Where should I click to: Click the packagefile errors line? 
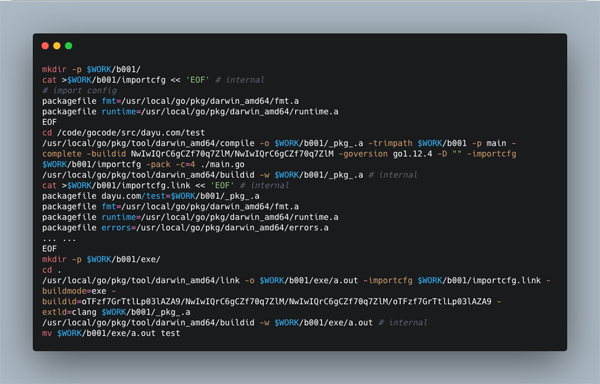[185, 228]
